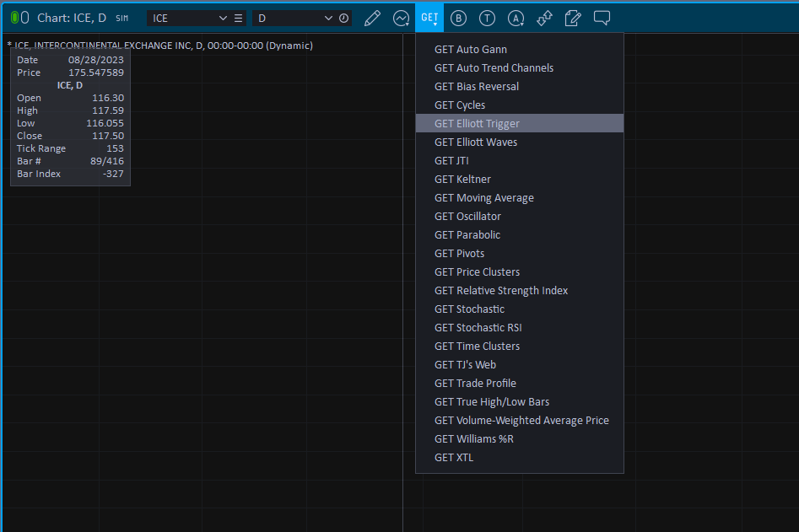This screenshot has height=532, width=799.
Task: Click the 'ICE, D' data box heading
Action: point(70,85)
